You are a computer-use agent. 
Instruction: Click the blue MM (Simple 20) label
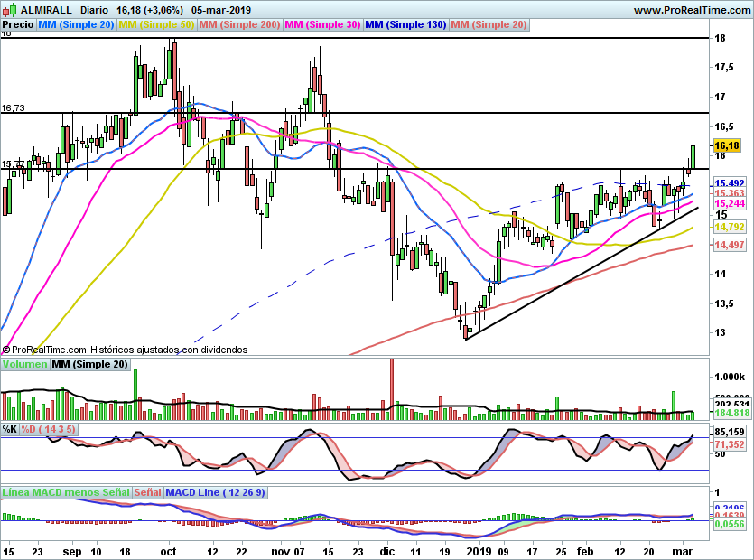76,24
